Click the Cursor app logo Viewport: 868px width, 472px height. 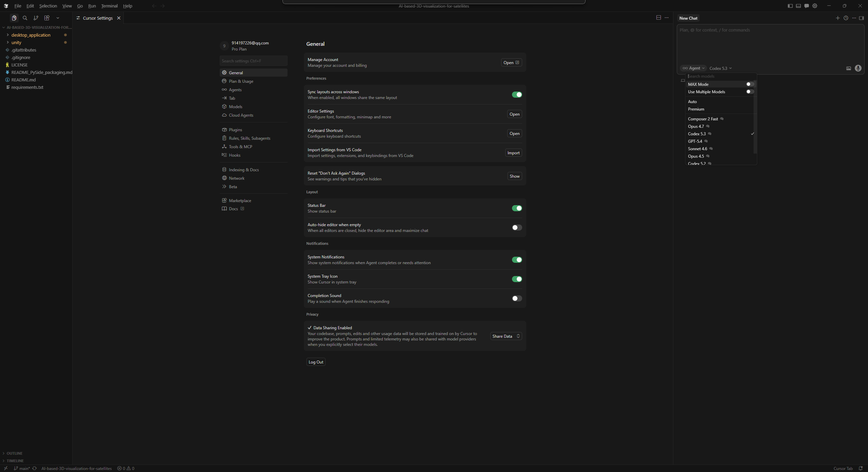click(x=6, y=6)
